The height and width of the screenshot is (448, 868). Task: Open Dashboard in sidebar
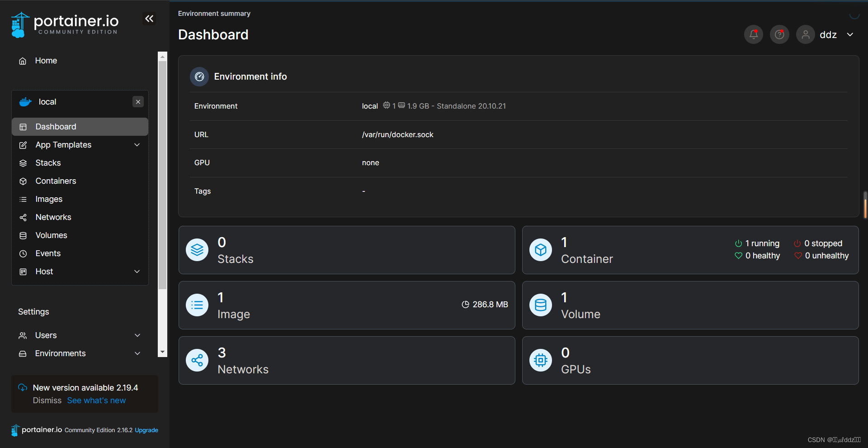[x=80, y=127]
